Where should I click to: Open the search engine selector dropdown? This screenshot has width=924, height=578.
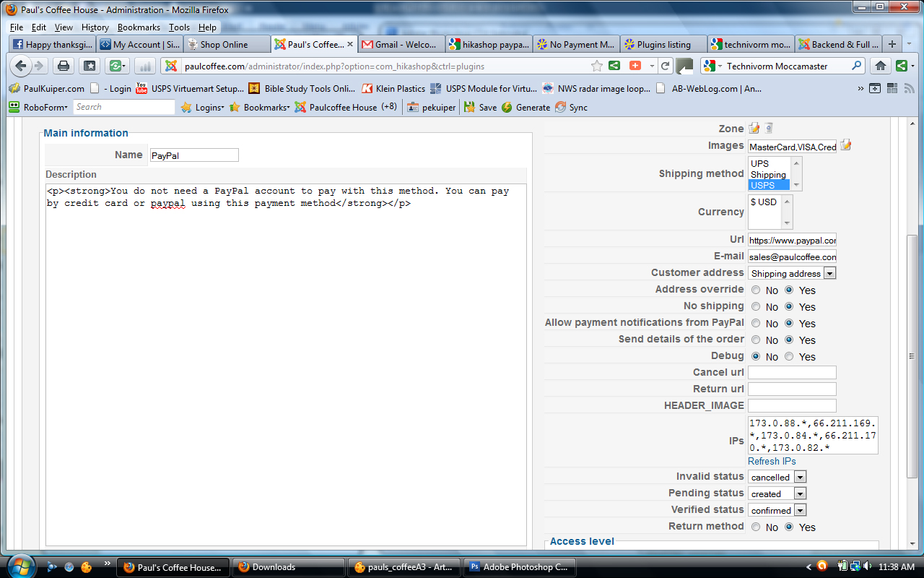point(712,66)
